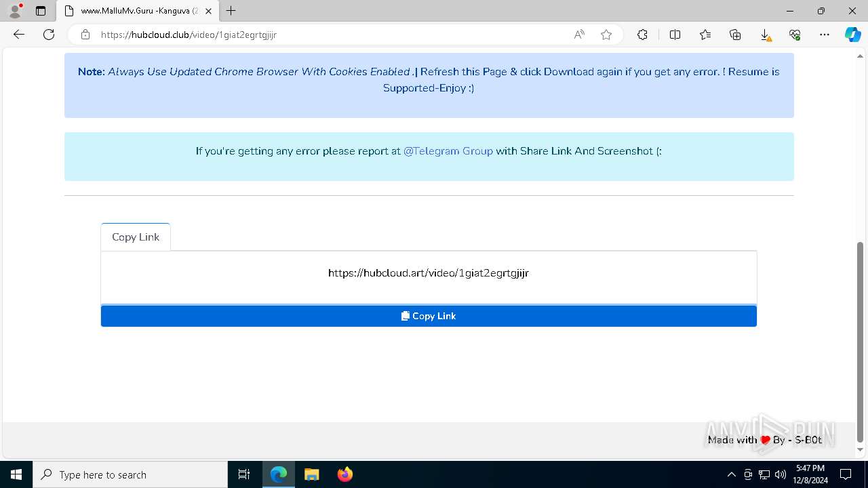Open the profile avatar icon
Image resolution: width=868 pixels, height=488 pixels.
point(15,11)
